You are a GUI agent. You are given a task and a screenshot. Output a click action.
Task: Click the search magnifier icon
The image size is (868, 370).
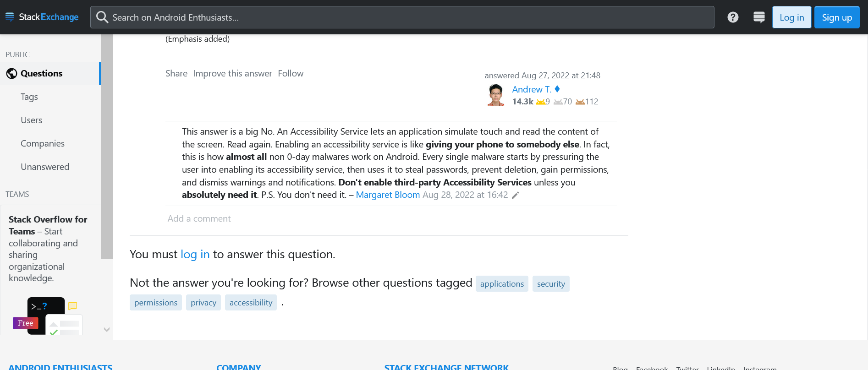(102, 17)
